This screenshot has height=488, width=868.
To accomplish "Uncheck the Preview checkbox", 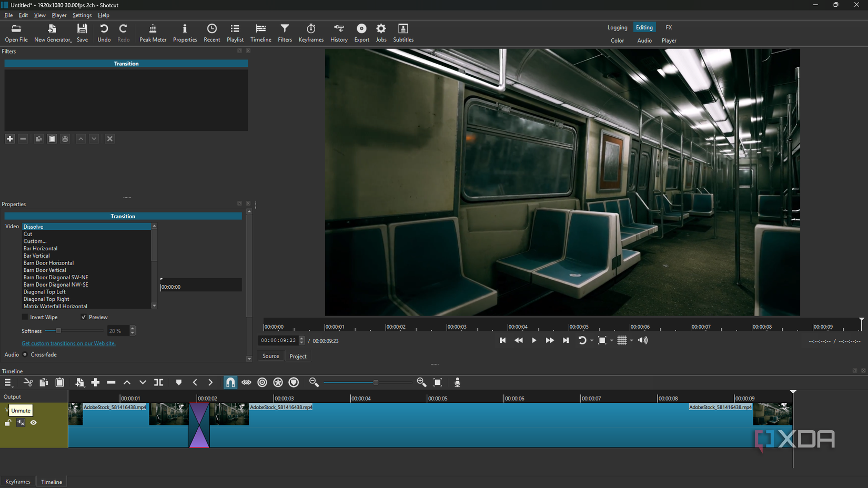I will 84,317.
